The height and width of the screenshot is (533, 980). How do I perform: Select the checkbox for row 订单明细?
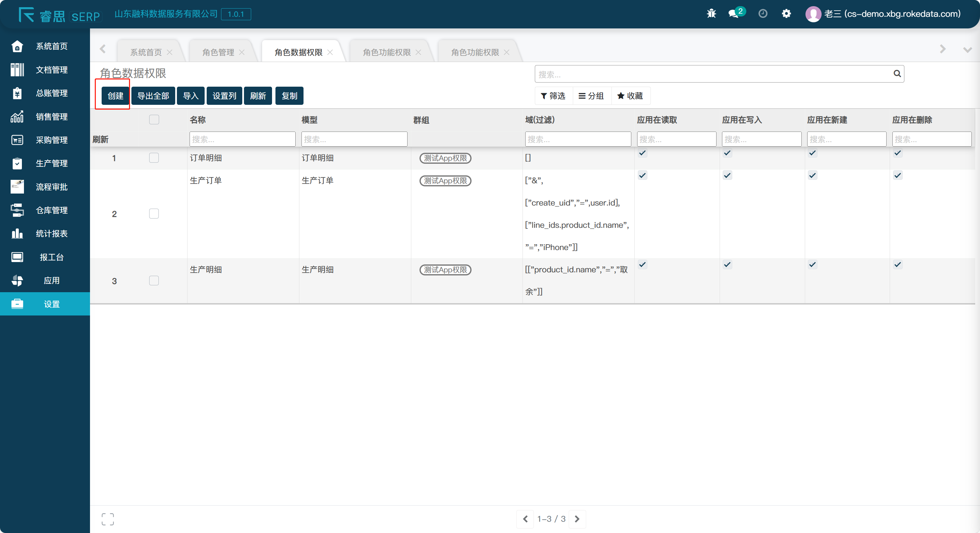154,158
